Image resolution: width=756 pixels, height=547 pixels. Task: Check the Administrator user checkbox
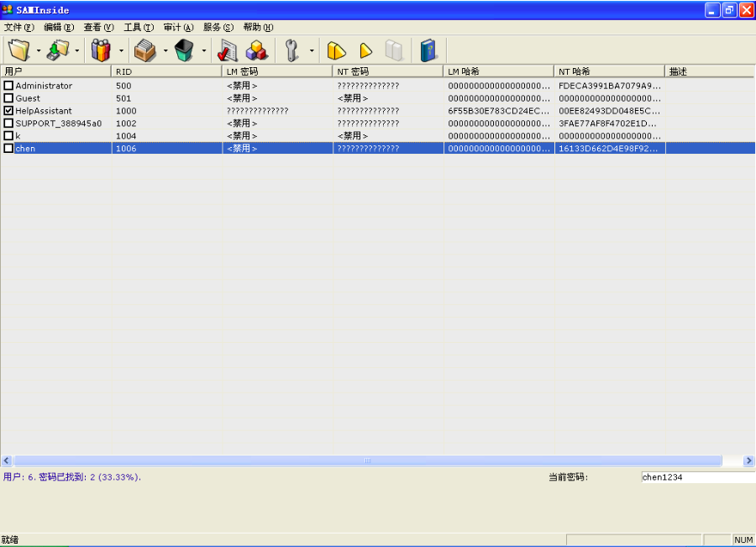(x=8, y=86)
